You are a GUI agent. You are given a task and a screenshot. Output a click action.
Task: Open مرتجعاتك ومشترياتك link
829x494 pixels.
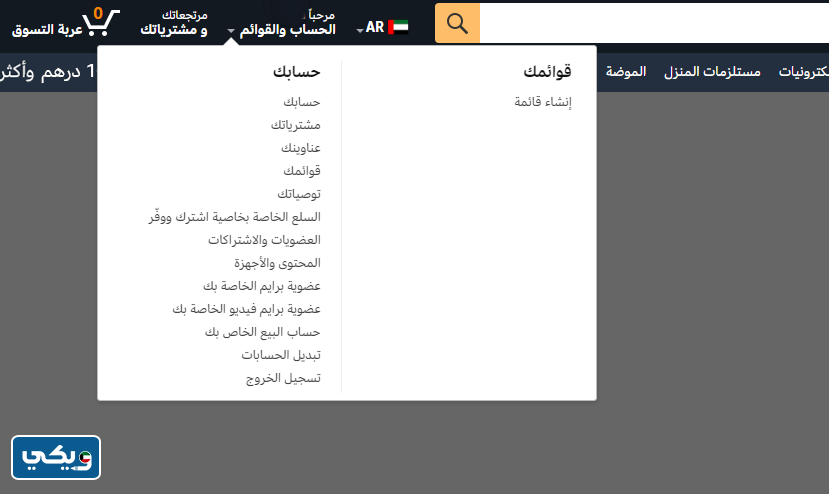pos(174,23)
